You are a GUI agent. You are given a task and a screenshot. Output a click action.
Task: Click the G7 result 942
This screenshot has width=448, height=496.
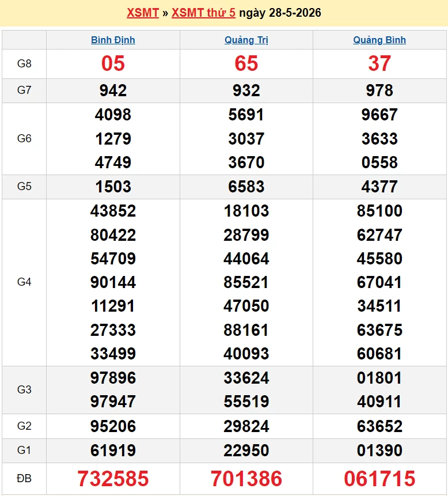(x=113, y=90)
